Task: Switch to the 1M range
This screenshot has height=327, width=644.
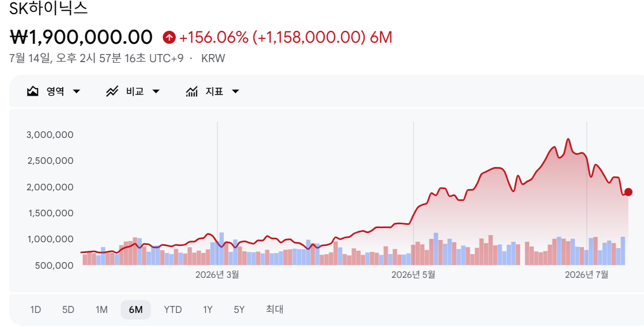Action: pyautogui.click(x=102, y=310)
